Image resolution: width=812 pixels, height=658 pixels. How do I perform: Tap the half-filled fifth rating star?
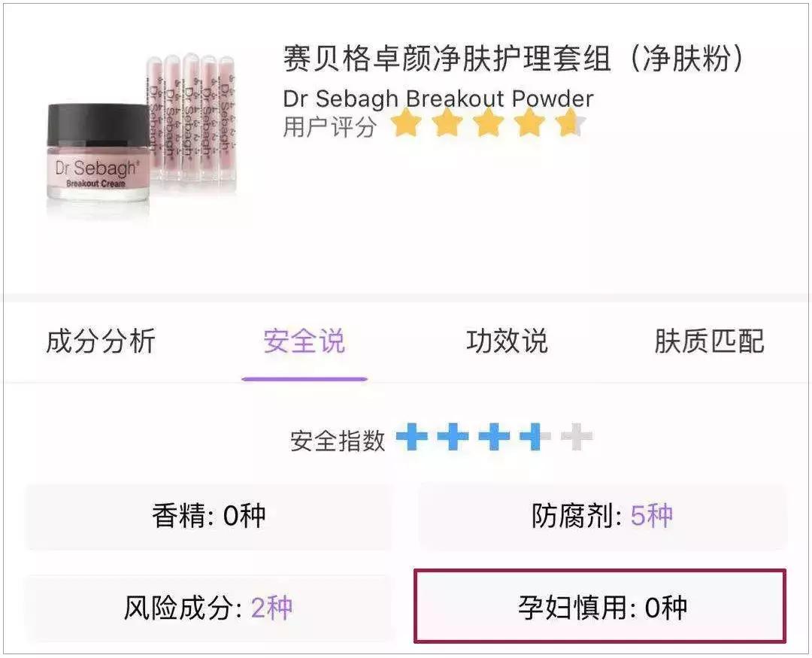point(571,124)
